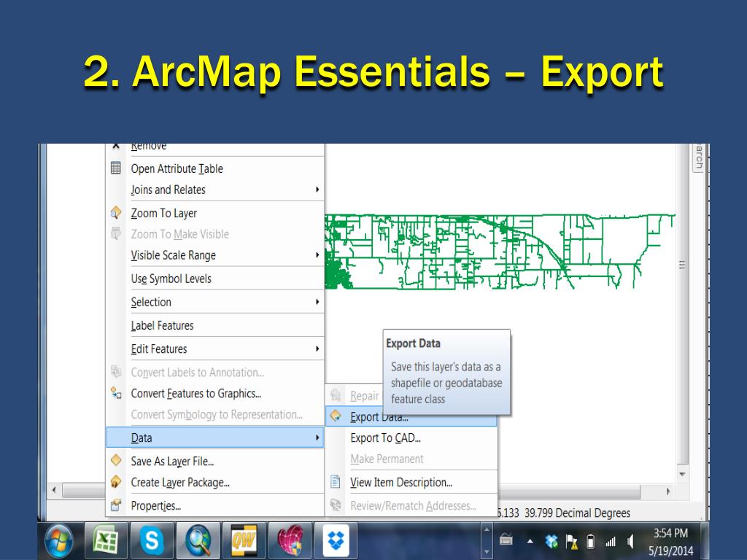Click the battery icon in system tray

(x=591, y=542)
